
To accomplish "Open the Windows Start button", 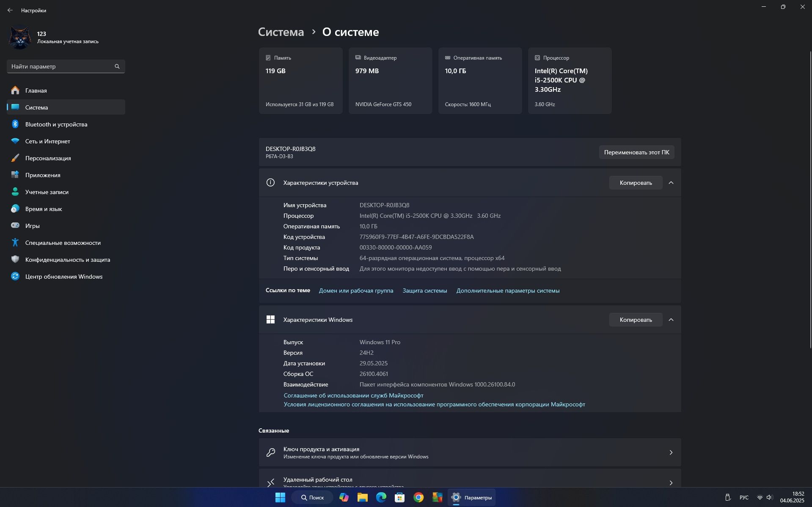I will (280, 497).
